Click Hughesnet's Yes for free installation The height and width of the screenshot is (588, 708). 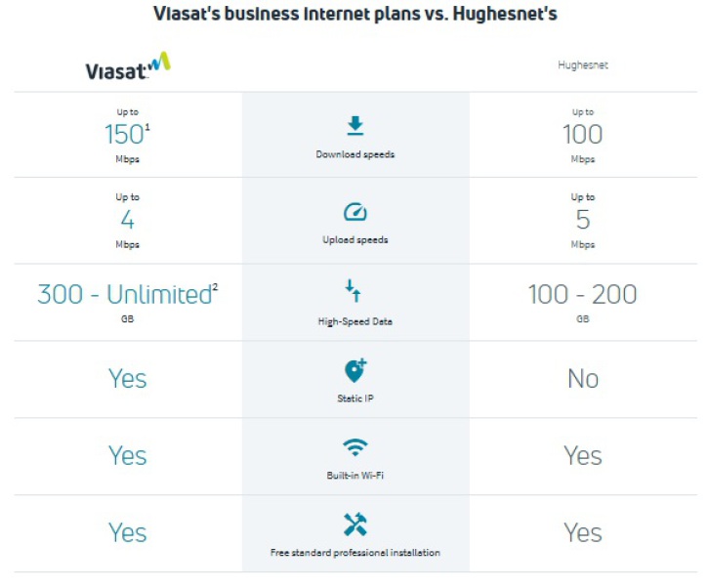[583, 532]
